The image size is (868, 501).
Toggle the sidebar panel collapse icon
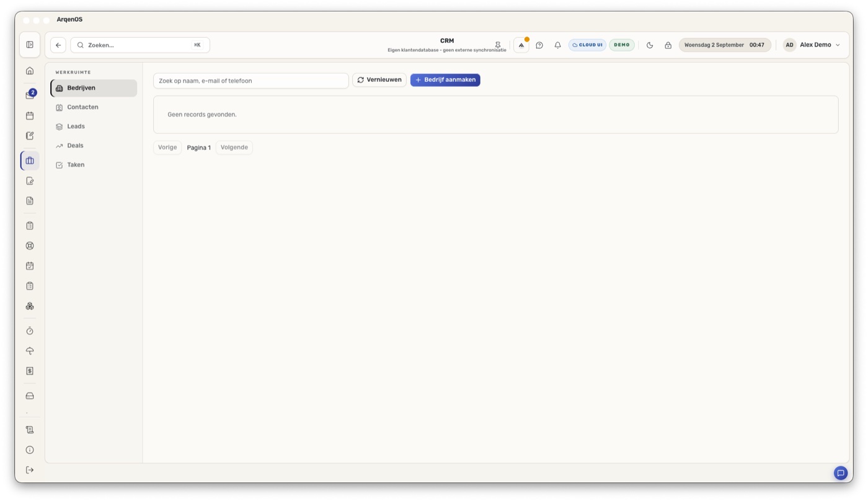click(x=30, y=45)
